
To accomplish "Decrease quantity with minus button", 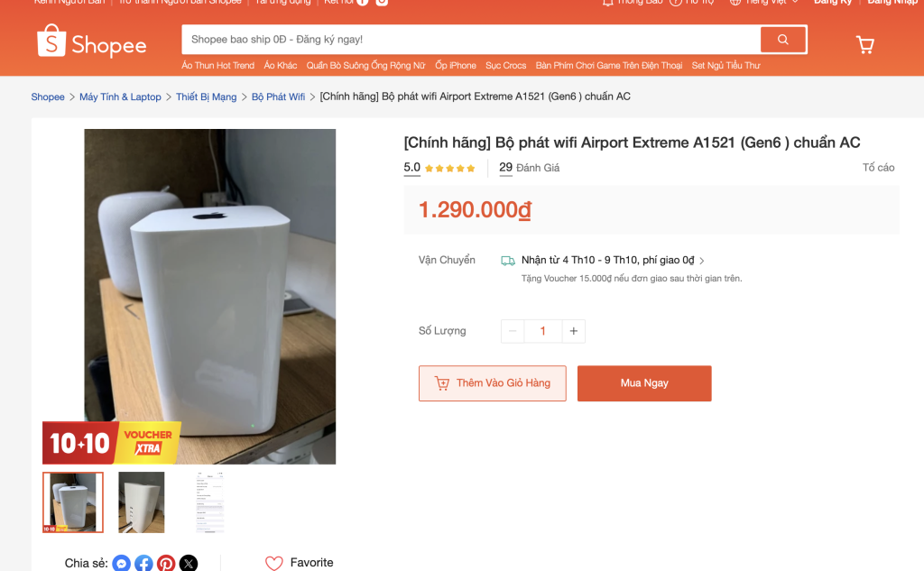I will [513, 331].
